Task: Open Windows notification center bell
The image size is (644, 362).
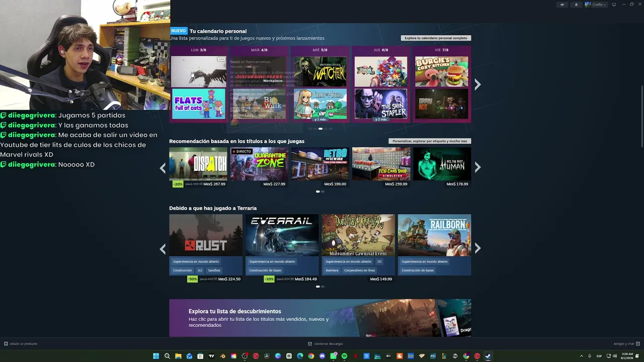Action: pos(638,356)
